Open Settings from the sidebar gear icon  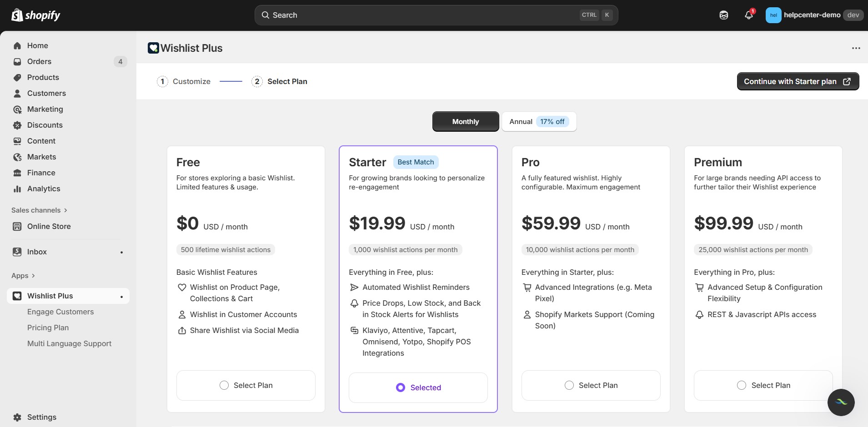17,417
